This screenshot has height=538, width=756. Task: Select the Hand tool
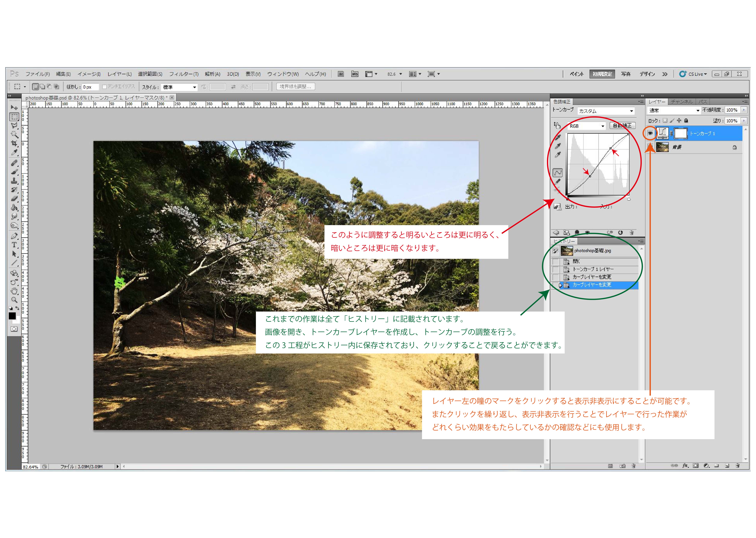coord(14,291)
